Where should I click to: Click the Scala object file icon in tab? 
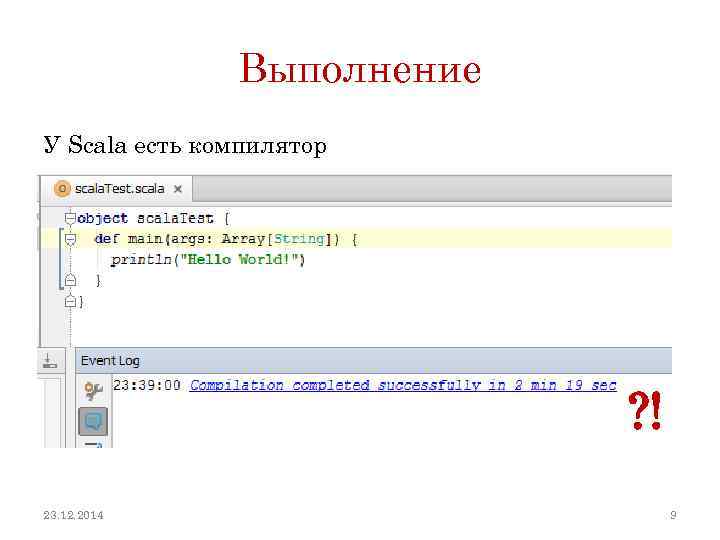click(x=62, y=189)
